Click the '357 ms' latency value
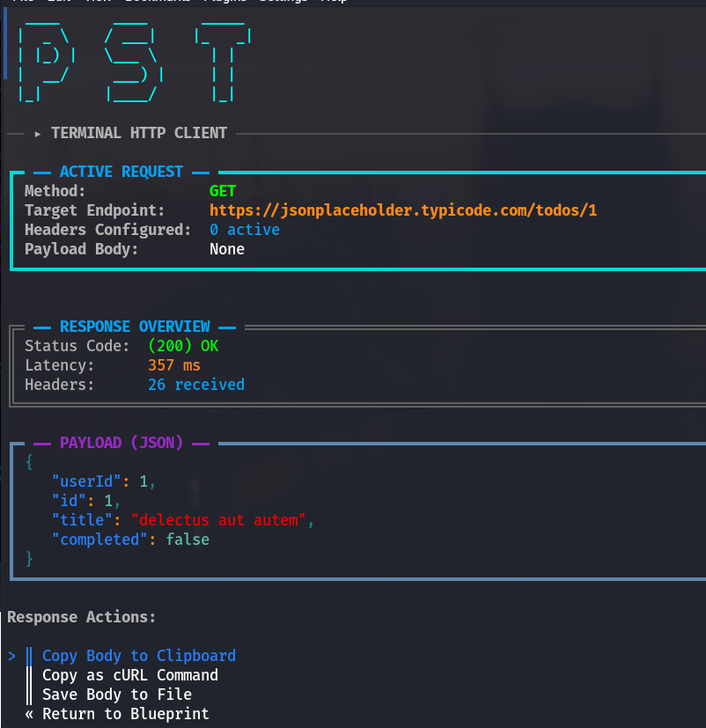Image resolution: width=706 pixels, height=728 pixels. pos(174,365)
